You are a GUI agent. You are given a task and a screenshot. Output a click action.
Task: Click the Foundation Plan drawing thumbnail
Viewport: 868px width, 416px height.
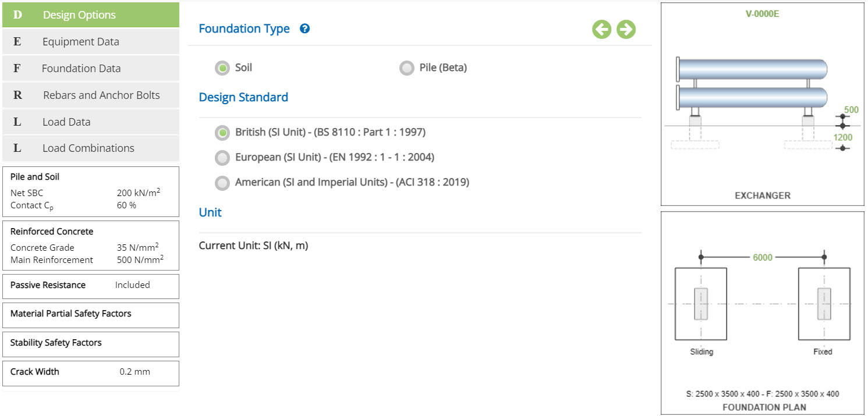[763, 313]
